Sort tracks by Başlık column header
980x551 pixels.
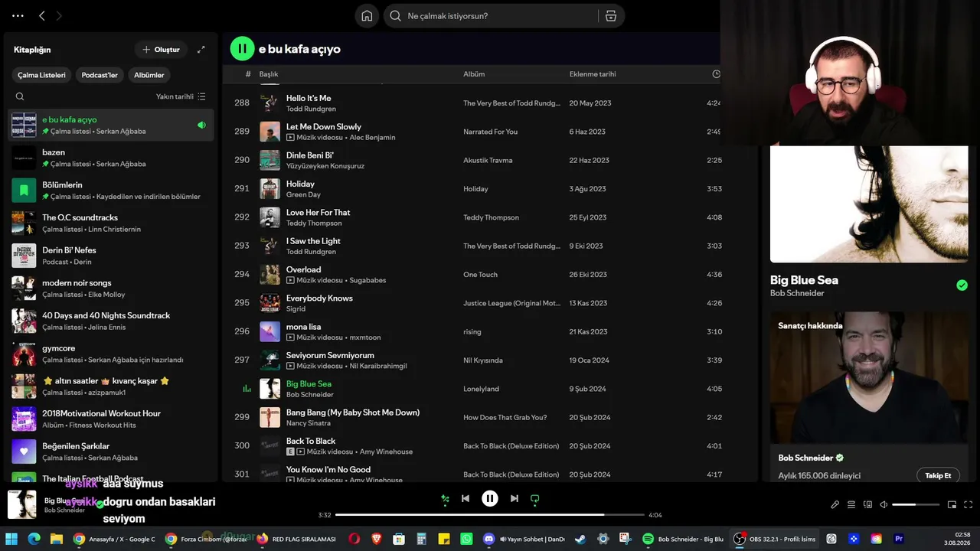[x=269, y=74]
